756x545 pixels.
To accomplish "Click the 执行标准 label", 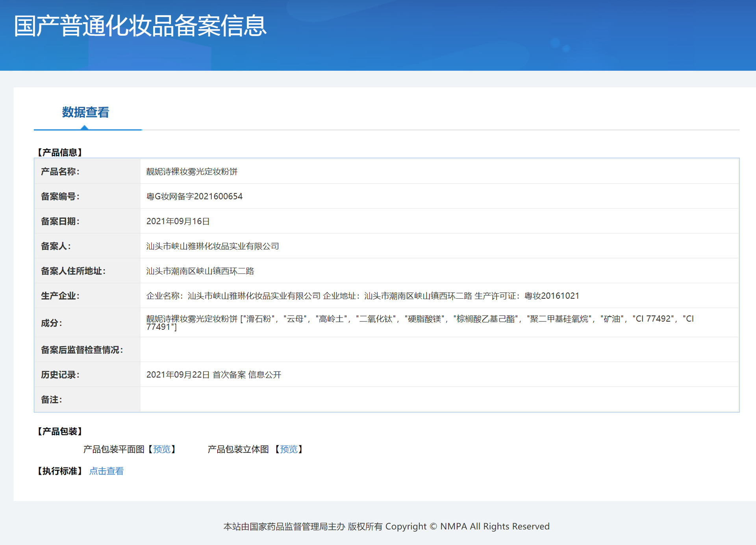I will pyautogui.click(x=60, y=471).
